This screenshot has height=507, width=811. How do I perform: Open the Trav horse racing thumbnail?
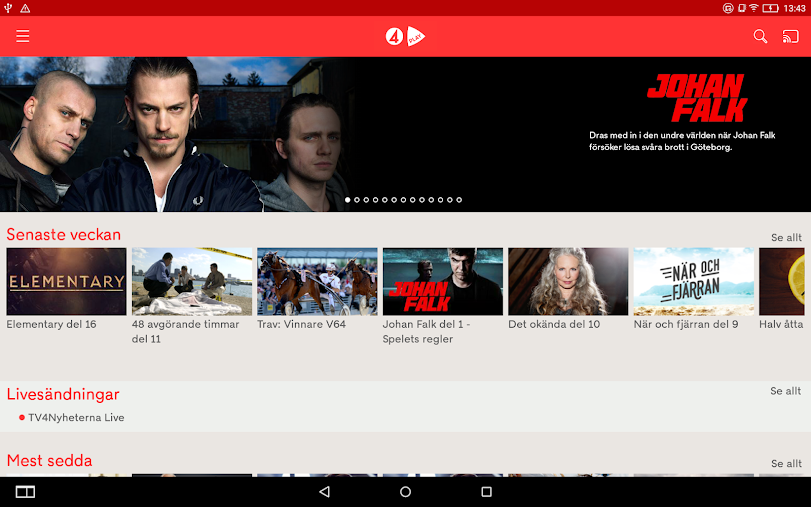pos(317,281)
